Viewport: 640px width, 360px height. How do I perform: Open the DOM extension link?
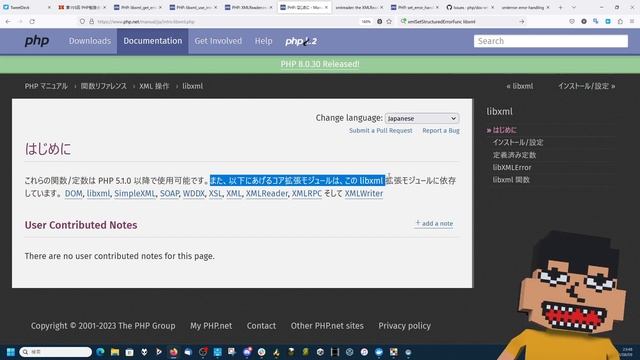73,193
